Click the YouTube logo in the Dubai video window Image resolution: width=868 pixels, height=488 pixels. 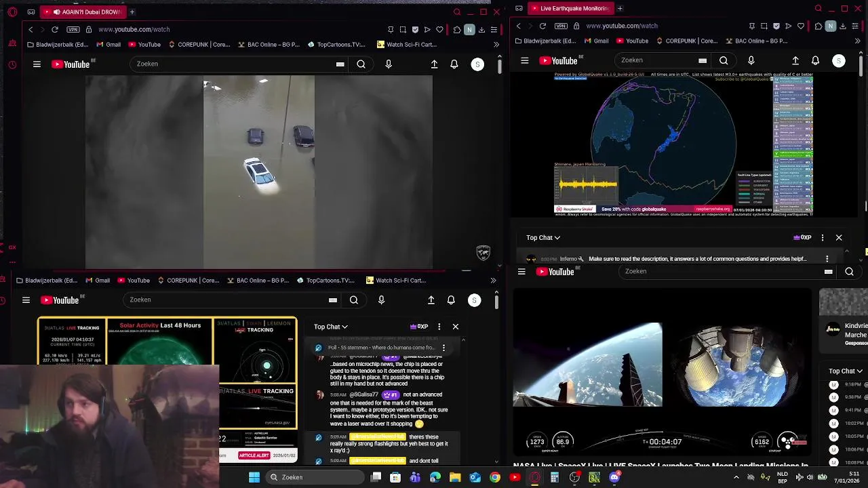click(71, 64)
